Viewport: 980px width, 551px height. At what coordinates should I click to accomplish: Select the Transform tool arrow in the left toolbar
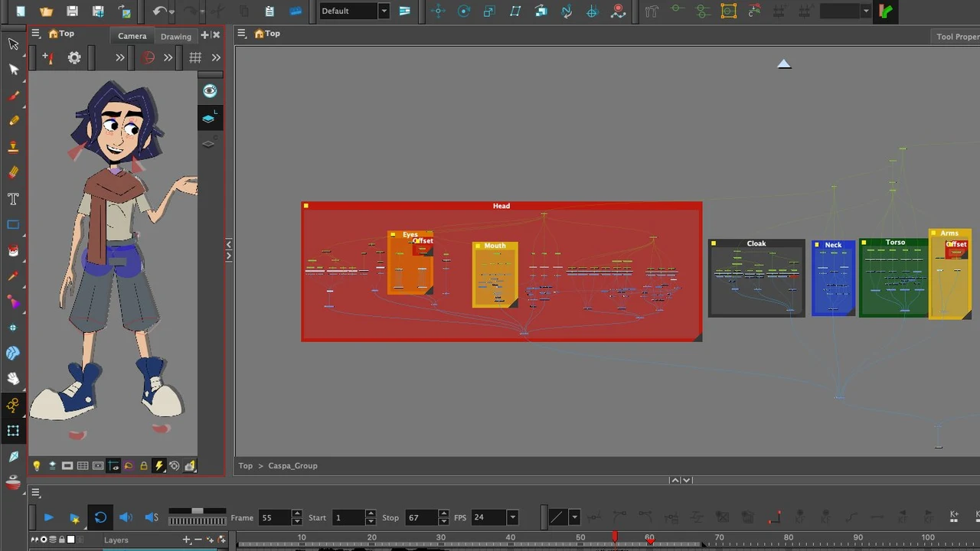point(13,44)
